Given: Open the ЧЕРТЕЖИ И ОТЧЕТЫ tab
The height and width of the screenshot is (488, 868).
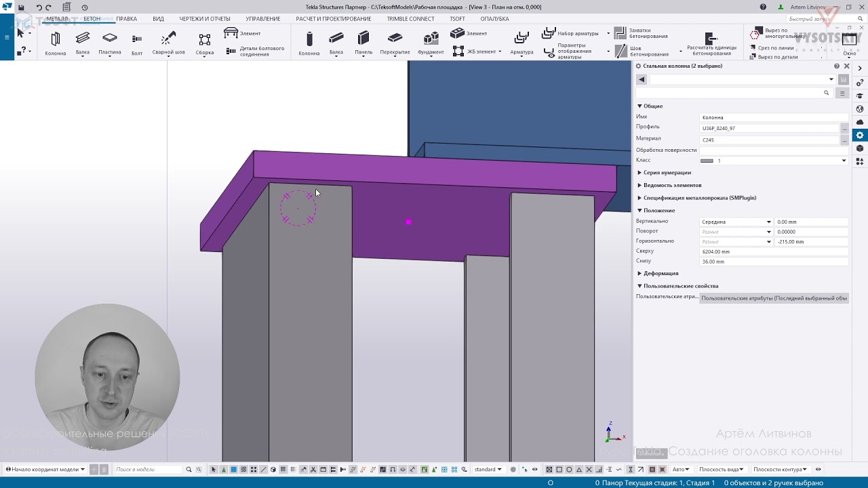Looking at the screenshot, I should tap(205, 19).
